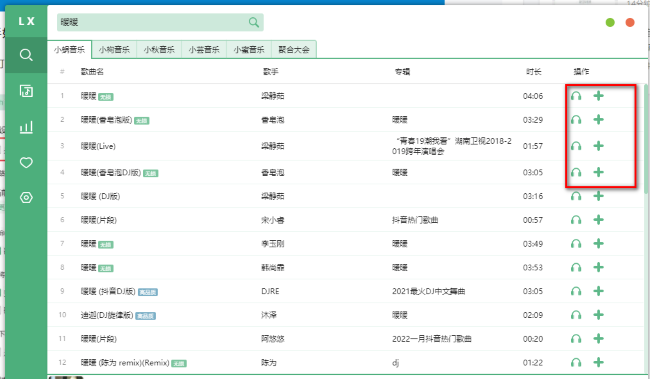Open the leaderboard chart sidebar icon

coord(26,127)
